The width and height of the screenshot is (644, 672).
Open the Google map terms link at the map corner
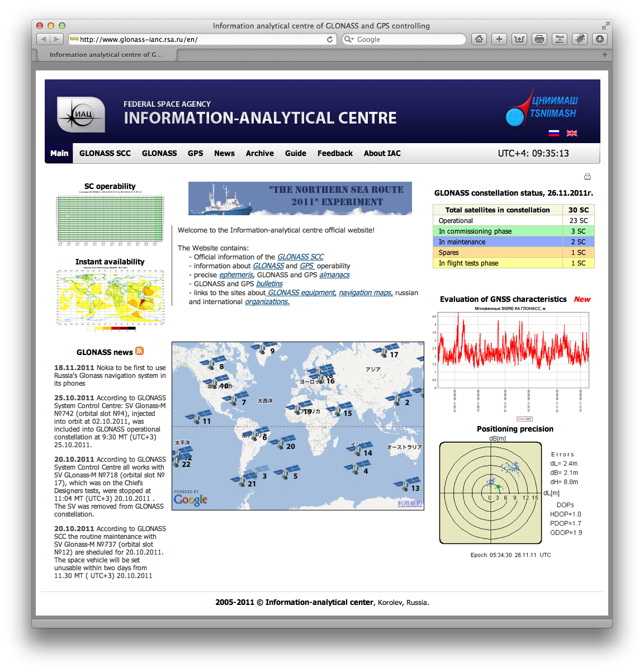(410, 504)
